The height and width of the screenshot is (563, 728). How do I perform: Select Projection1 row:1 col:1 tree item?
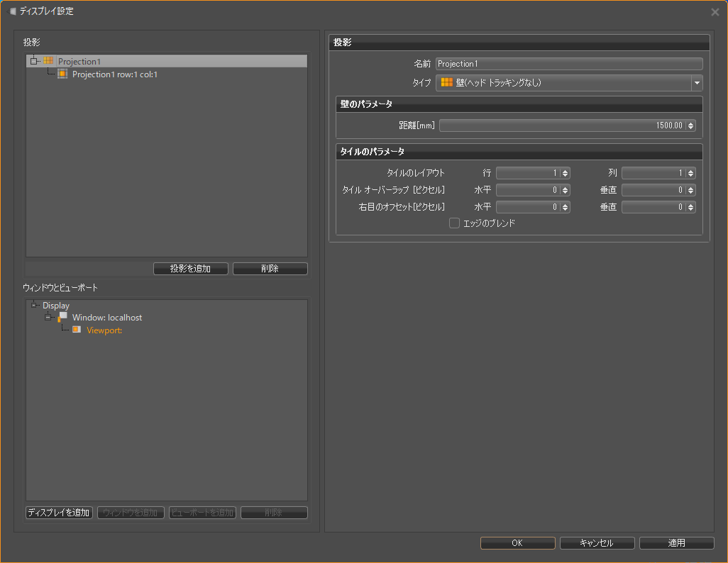pyautogui.click(x=115, y=74)
